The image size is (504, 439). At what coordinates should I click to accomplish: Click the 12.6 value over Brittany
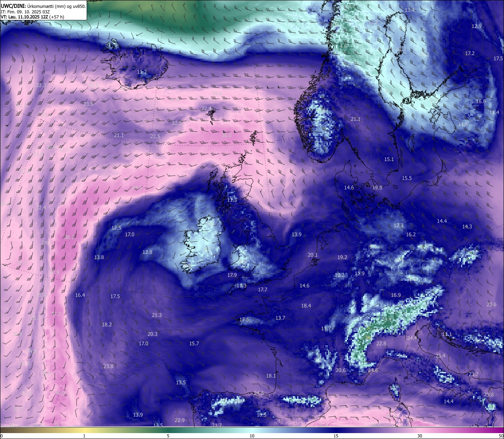point(244,319)
